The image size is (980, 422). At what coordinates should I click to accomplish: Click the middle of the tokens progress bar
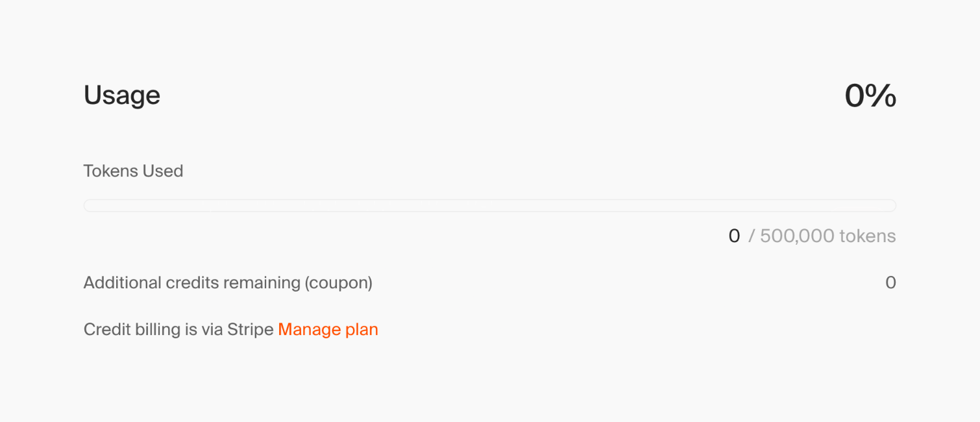pyautogui.click(x=490, y=206)
